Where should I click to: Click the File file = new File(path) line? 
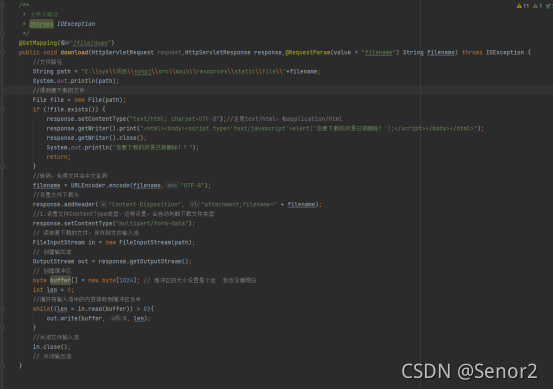point(79,100)
